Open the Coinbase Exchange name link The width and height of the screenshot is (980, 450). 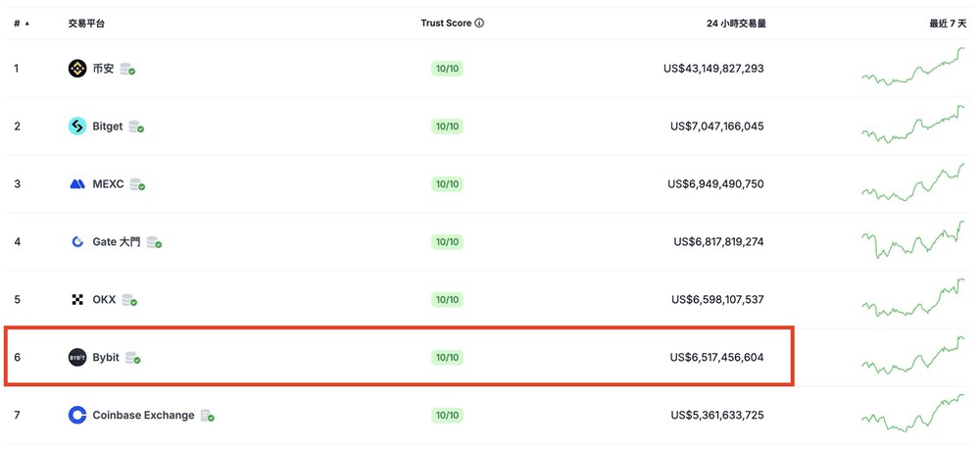[x=143, y=415]
